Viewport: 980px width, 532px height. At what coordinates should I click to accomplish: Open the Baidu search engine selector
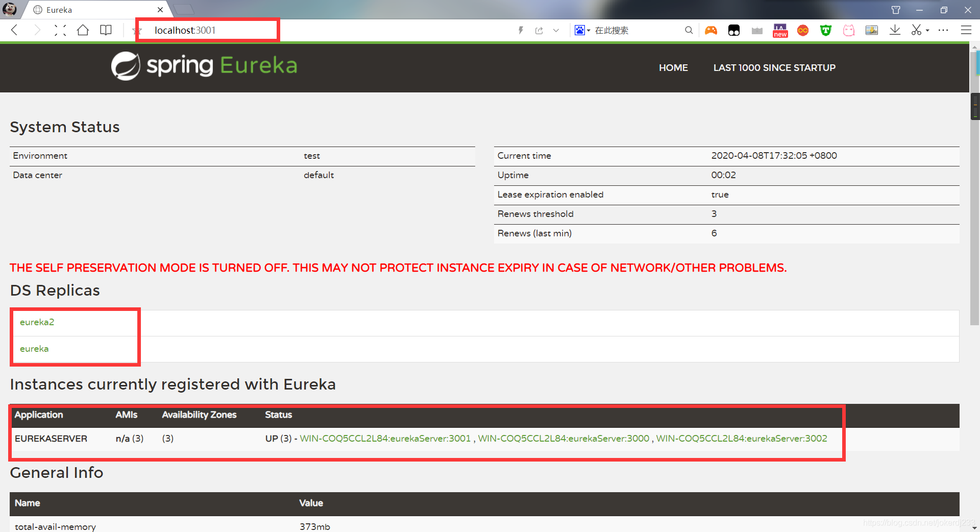(582, 30)
